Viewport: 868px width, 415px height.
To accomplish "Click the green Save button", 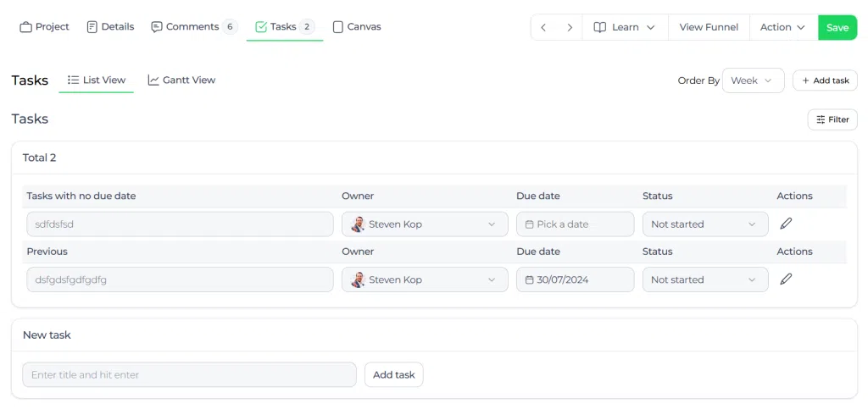I will click(837, 27).
